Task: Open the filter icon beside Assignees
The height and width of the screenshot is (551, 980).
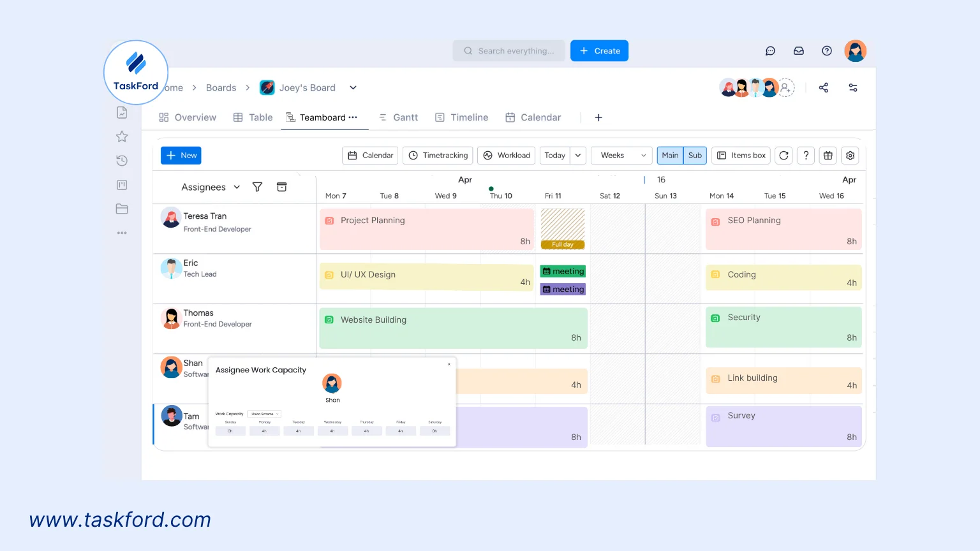Action: (x=257, y=187)
